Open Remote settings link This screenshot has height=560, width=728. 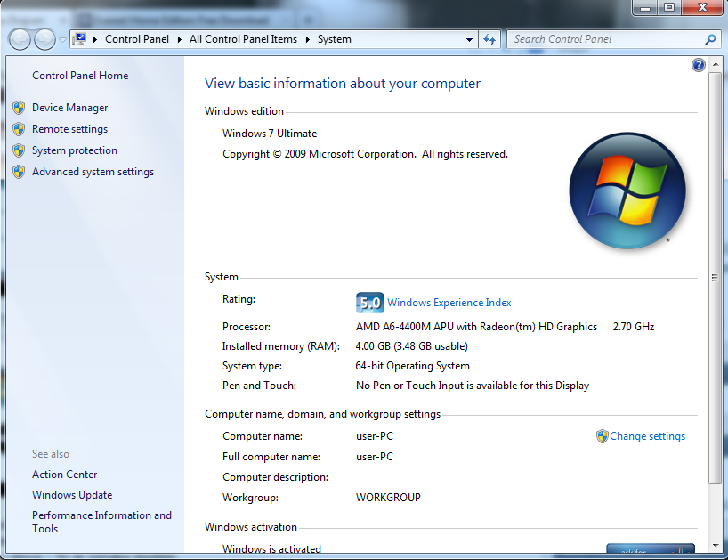click(69, 129)
